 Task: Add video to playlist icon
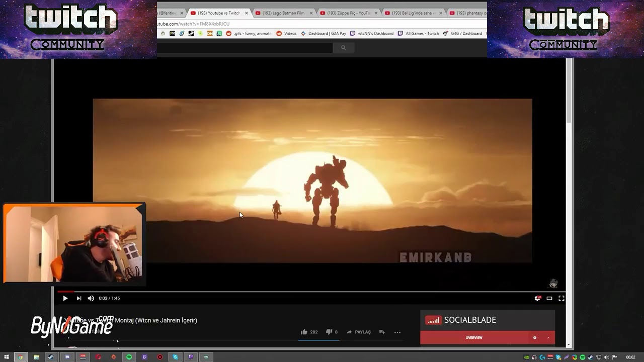coord(382,332)
